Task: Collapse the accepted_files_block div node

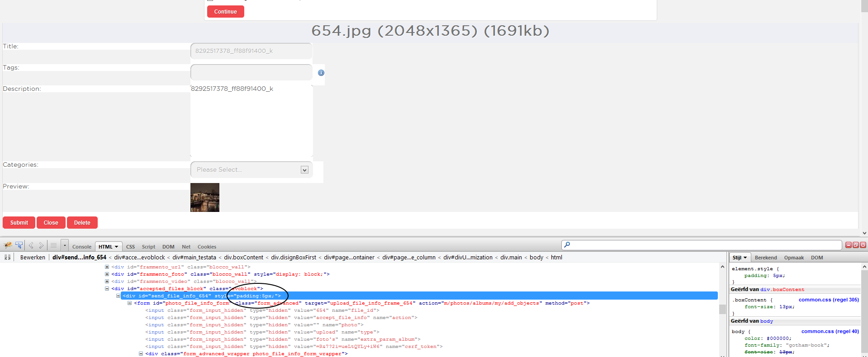Action: click(x=107, y=289)
